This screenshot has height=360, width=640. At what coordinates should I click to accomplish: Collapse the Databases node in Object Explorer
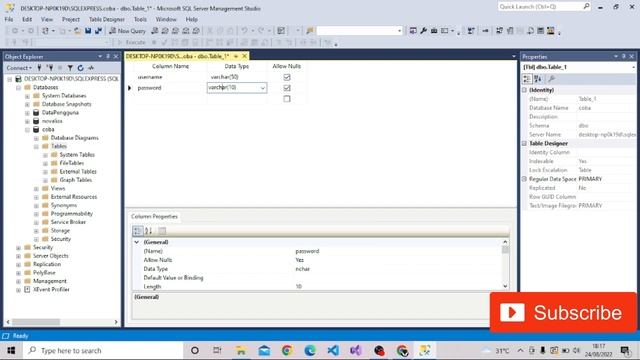(18, 87)
